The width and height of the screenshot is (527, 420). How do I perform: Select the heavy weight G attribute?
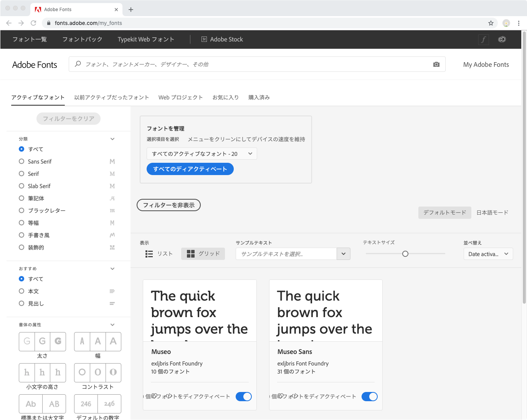pos(58,341)
